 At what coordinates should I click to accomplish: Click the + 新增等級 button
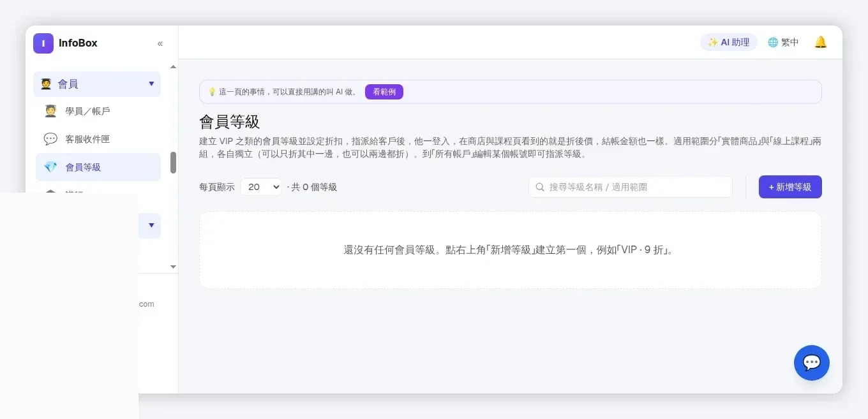pos(790,187)
